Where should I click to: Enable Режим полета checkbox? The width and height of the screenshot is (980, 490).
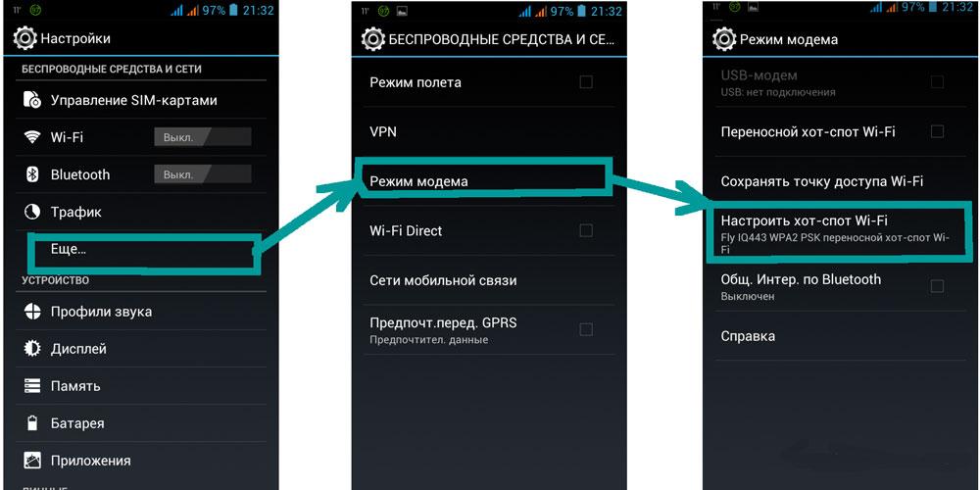pyautogui.click(x=586, y=82)
